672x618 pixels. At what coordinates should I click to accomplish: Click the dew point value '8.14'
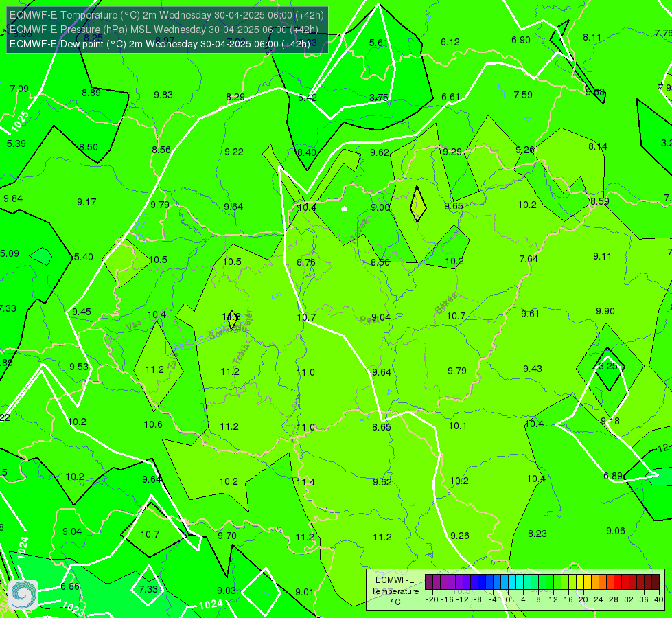(597, 147)
